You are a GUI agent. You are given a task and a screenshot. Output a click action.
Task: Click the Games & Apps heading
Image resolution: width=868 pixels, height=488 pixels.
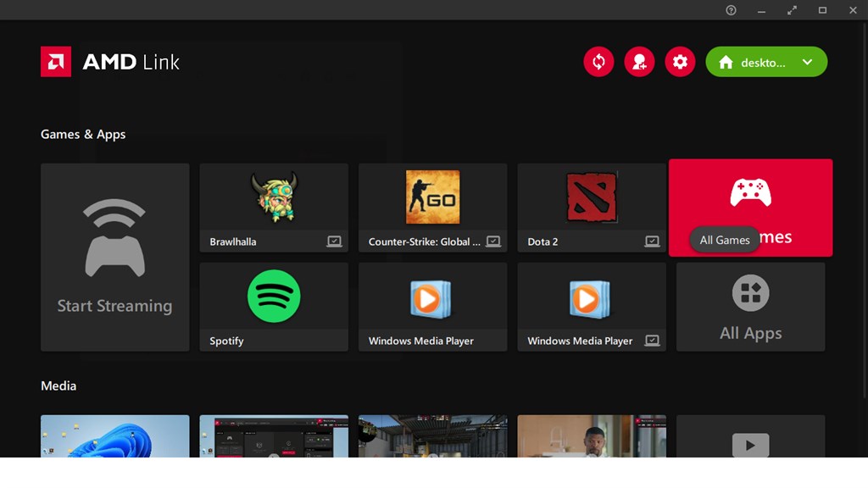tap(83, 135)
